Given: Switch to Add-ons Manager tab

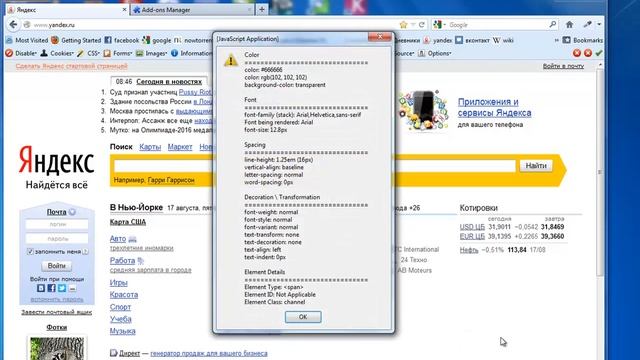Looking at the screenshot, I should coord(193,9).
